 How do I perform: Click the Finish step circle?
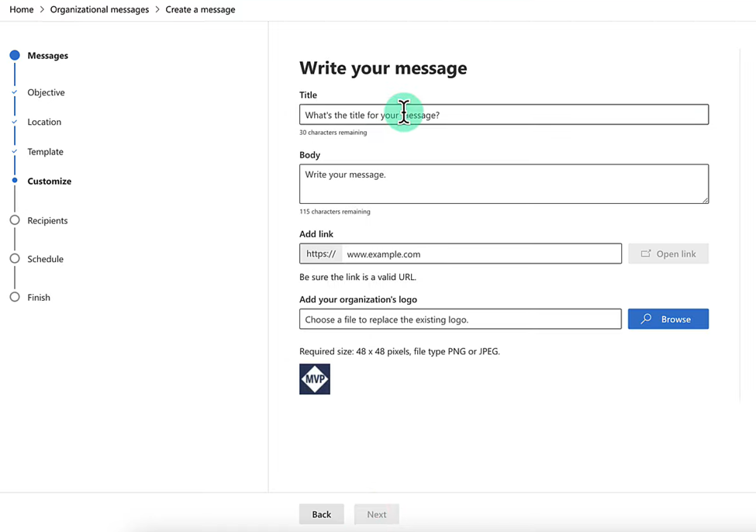click(15, 296)
